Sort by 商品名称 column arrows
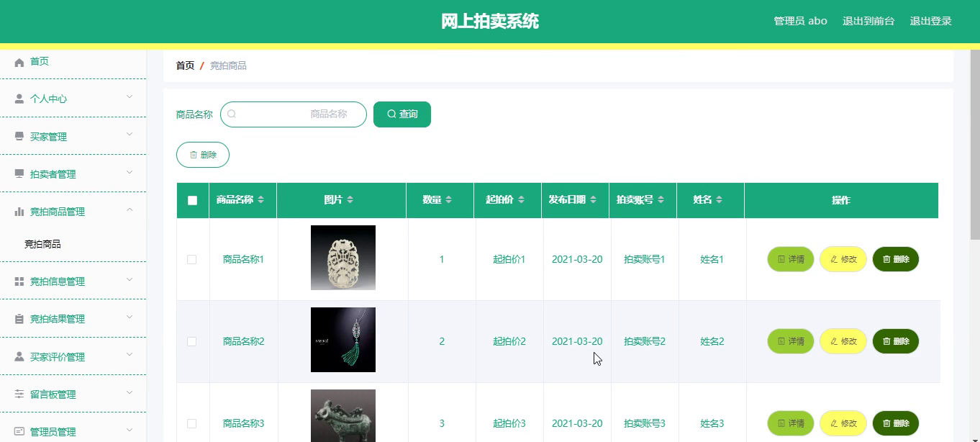Viewport: 980px width, 442px height. [x=260, y=200]
